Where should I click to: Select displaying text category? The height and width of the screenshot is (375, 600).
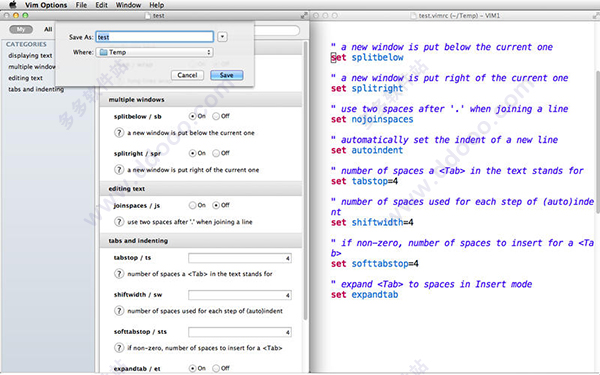[30, 55]
